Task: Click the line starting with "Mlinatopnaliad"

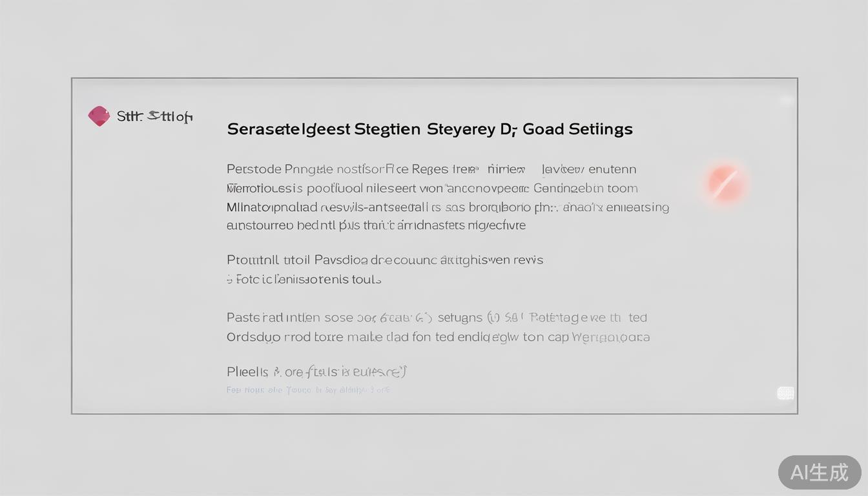Action: (x=447, y=207)
